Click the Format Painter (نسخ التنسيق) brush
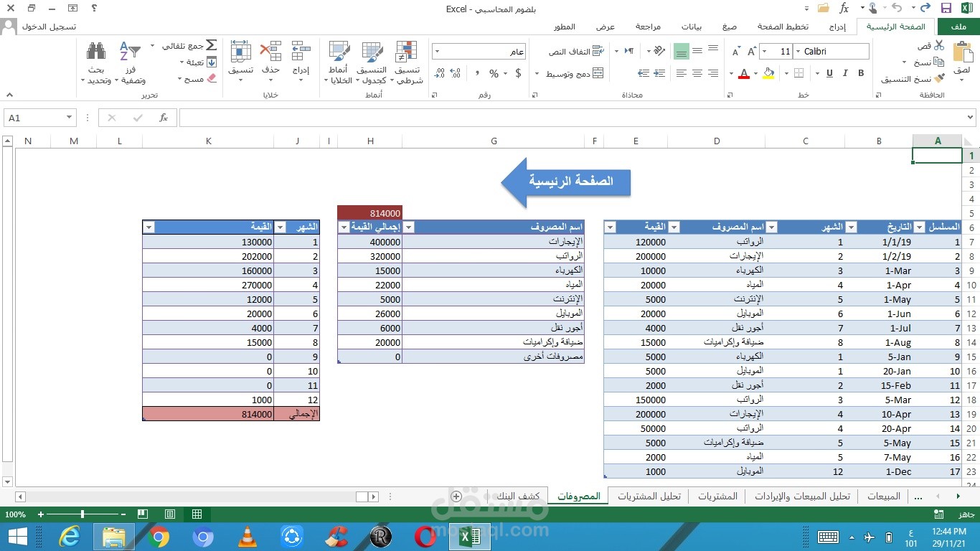 (939, 79)
